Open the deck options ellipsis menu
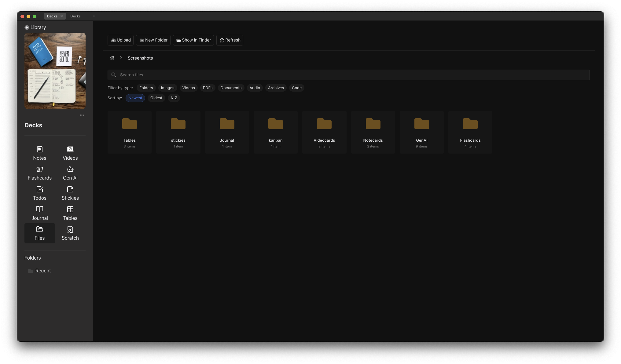 pyautogui.click(x=82, y=115)
